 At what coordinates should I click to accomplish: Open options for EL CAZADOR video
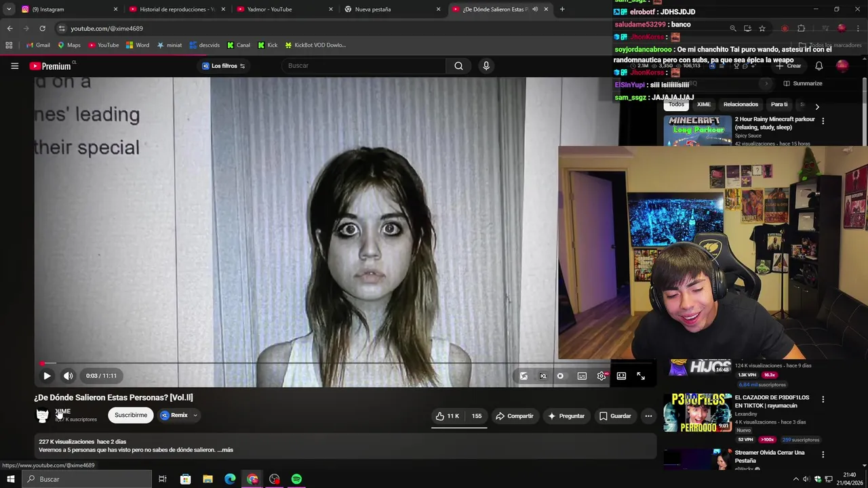[823, 400]
